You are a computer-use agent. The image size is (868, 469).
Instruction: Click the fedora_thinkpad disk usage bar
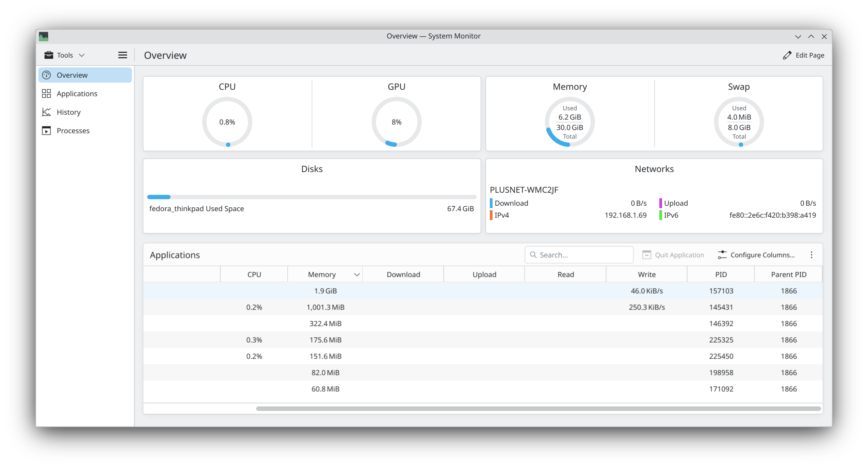[x=311, y=197]
